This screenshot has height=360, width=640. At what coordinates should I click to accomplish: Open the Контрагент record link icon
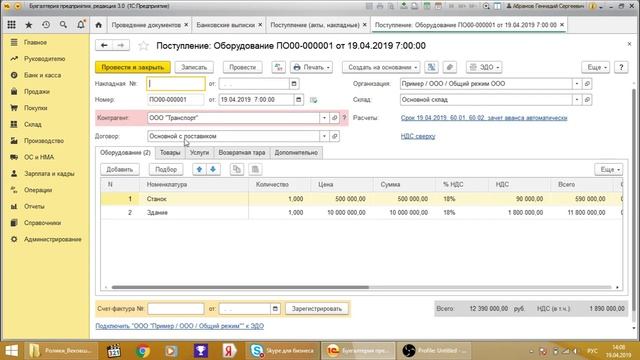click(334, 118)
